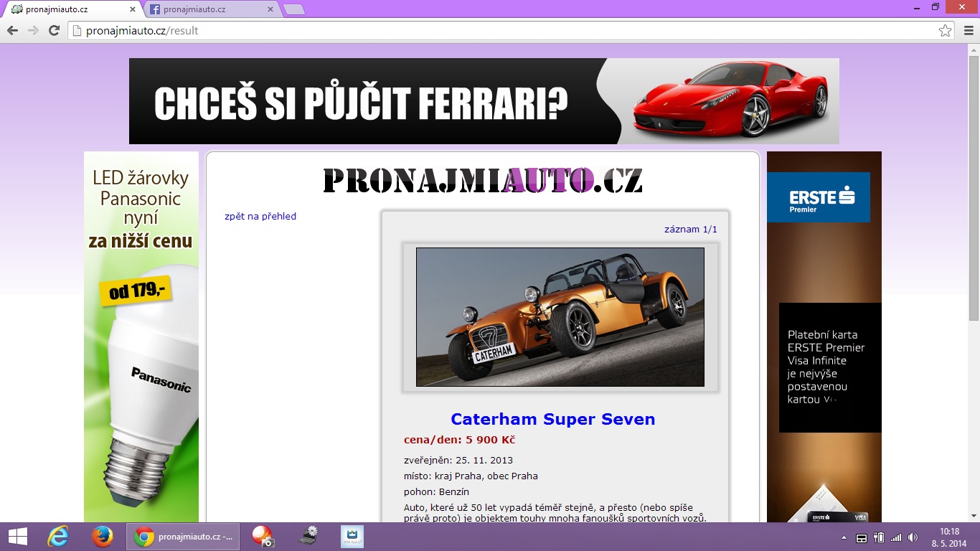
Task: Click the back navigation arrow
Action: 12,30
